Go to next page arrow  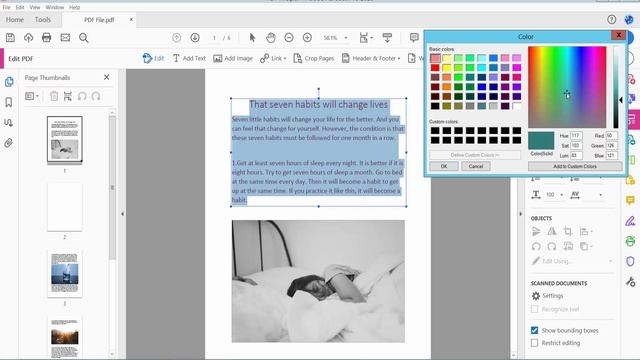tap(195, 38)
